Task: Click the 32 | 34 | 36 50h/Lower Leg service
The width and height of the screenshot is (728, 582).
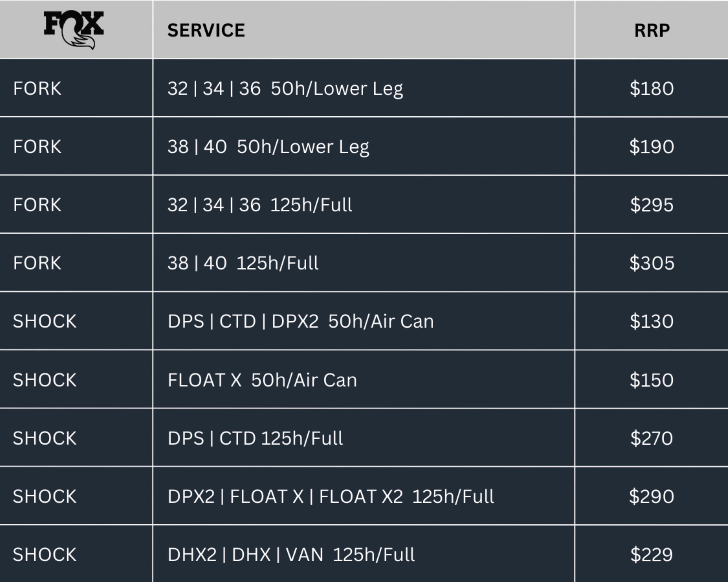Action: coord(285,88)
